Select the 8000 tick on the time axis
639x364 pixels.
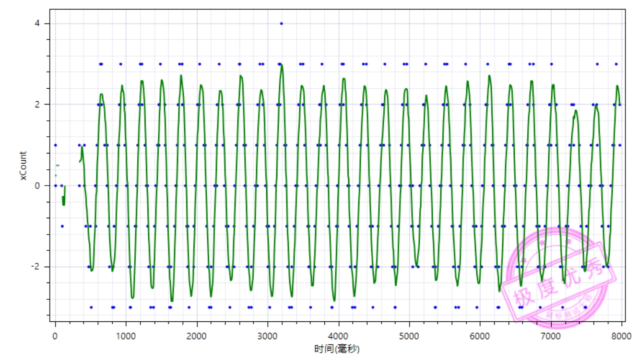[621, 336]
